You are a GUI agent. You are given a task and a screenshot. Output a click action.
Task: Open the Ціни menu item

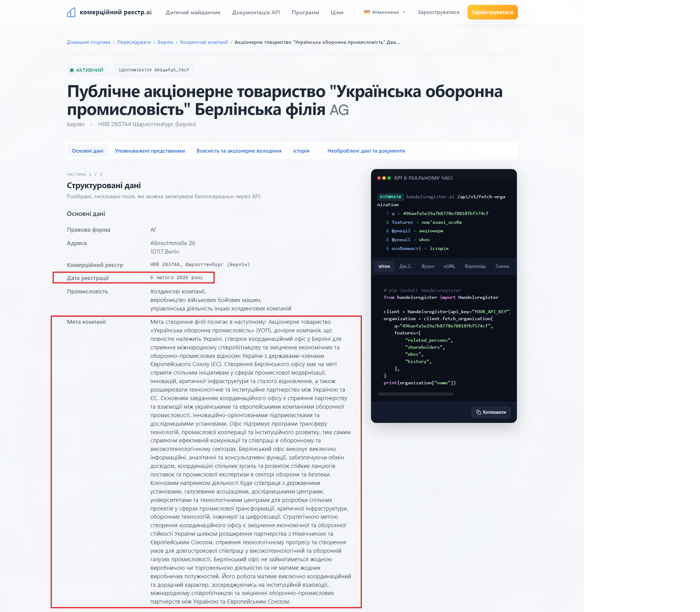coord(337,12)
